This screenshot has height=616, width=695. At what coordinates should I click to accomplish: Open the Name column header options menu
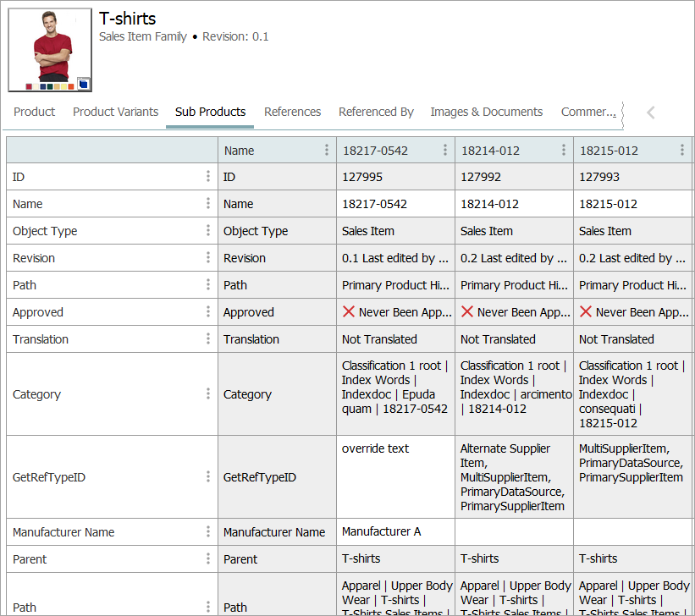click(327, 151)
